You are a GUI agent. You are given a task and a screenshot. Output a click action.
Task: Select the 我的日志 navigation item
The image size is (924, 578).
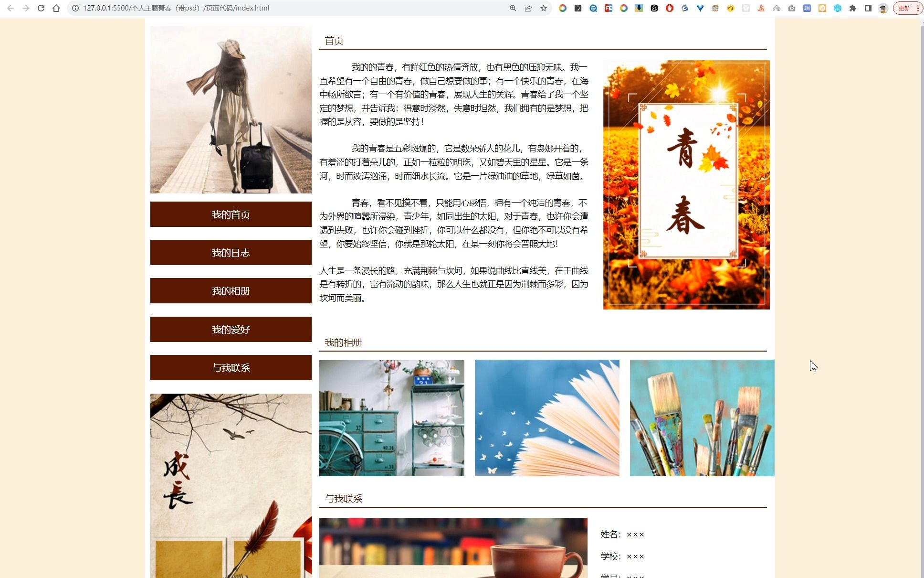pyautogui.click(x=231, y=252)
